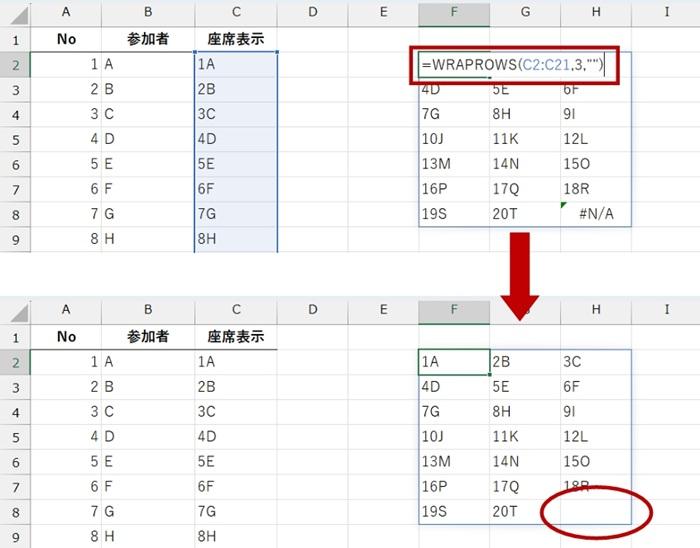Click Select All corner of upper sheet
700x548 pixels.
tap(15, 13)
